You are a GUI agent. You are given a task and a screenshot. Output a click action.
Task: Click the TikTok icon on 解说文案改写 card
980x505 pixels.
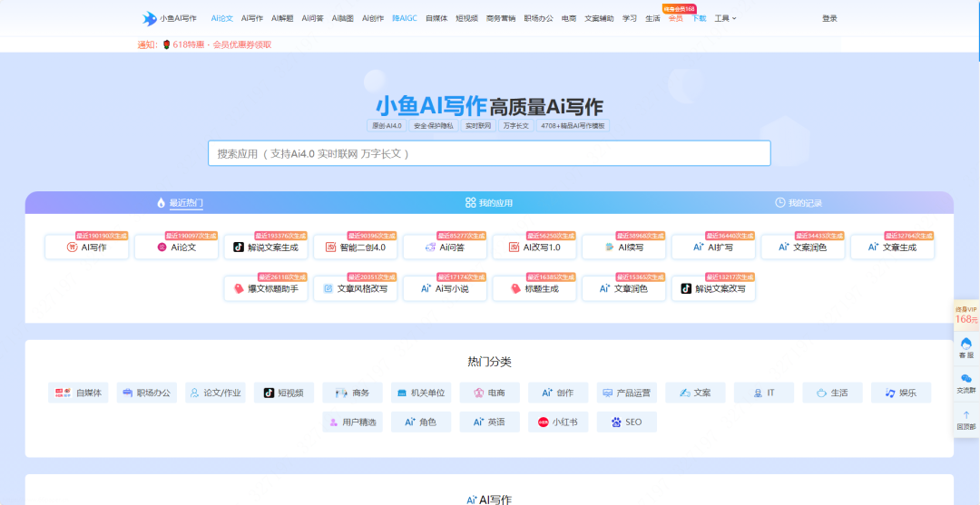tap(686, 288)
